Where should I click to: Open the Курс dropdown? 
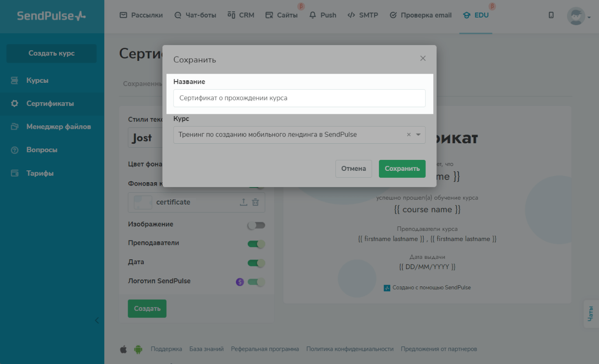pos(299,134)
